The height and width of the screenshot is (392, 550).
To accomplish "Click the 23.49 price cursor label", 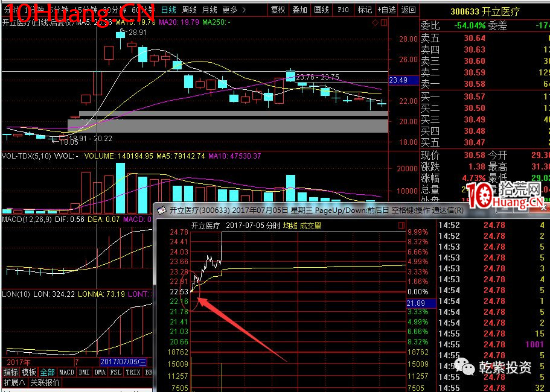I will pyautogui.click(x=403, y=80).
